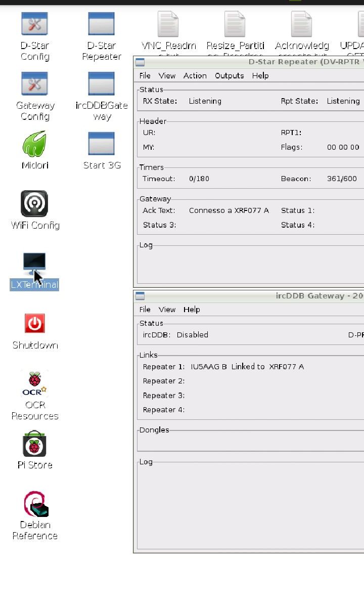This screenshot has height=607, width=364.
Task: Click the 'Status 1:' label in Gateway group
Action: (298, 210)
